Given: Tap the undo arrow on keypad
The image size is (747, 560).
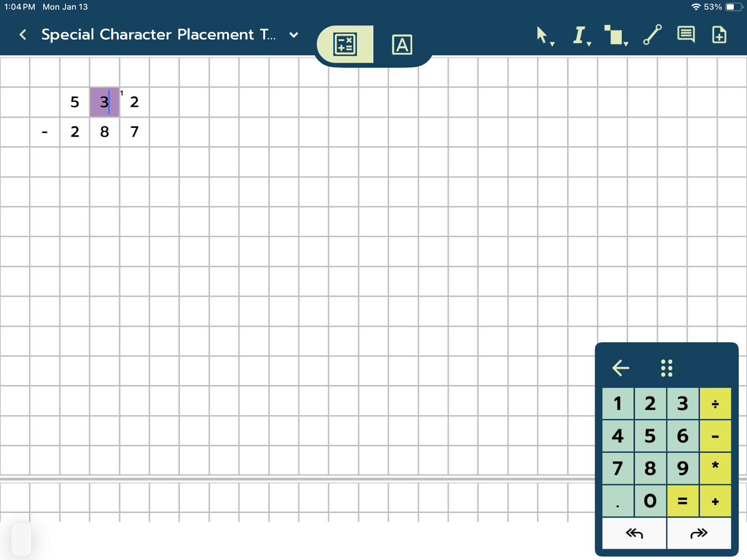Looking at the screenshot, I should tap(634, 533).
